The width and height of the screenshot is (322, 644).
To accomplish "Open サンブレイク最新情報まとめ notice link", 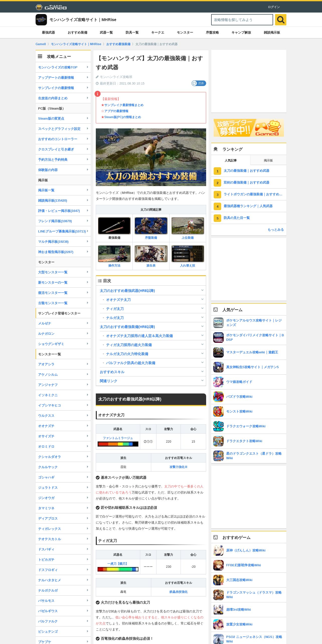I will 124,105.
